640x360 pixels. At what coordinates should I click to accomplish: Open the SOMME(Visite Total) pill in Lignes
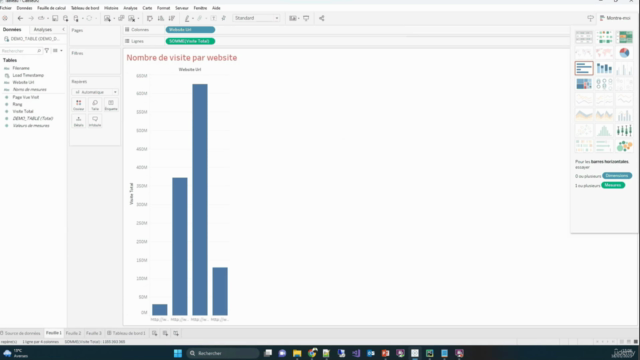click(190, 41)
